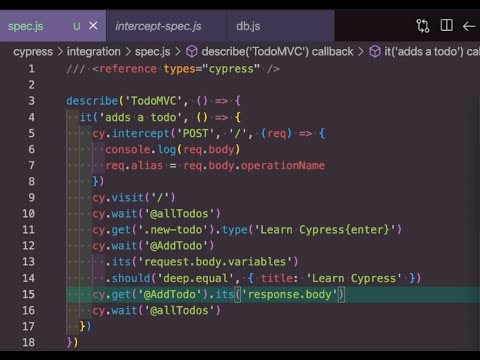Click cy.visit('/') line
Image resolution: width=480 pixels, height=360 pixels.
pos(133,198)
